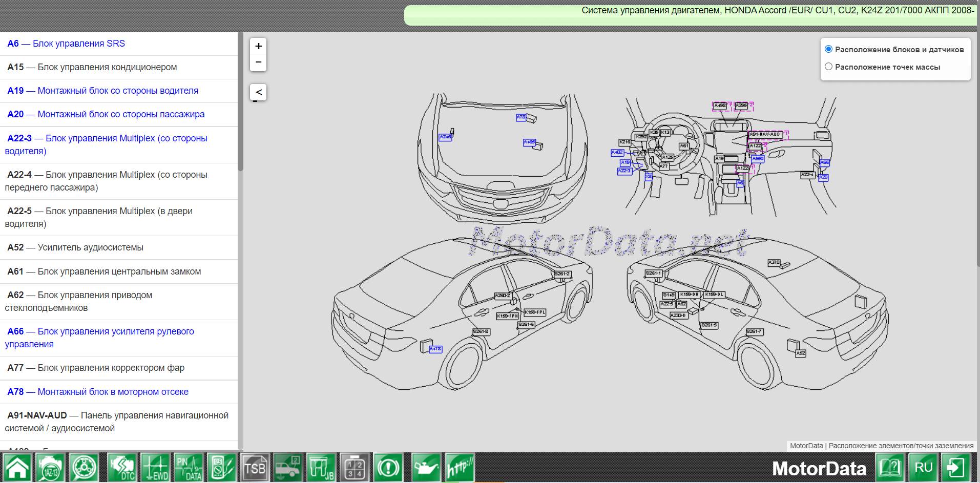The image size is (980, 483).
Task: Open A19 — Монтажный блок со стороны водителя
Action: click(x=119, y=91)
